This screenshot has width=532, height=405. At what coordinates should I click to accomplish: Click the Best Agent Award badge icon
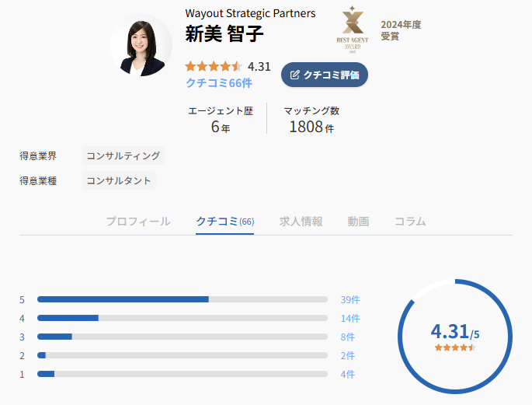(352, 30)
